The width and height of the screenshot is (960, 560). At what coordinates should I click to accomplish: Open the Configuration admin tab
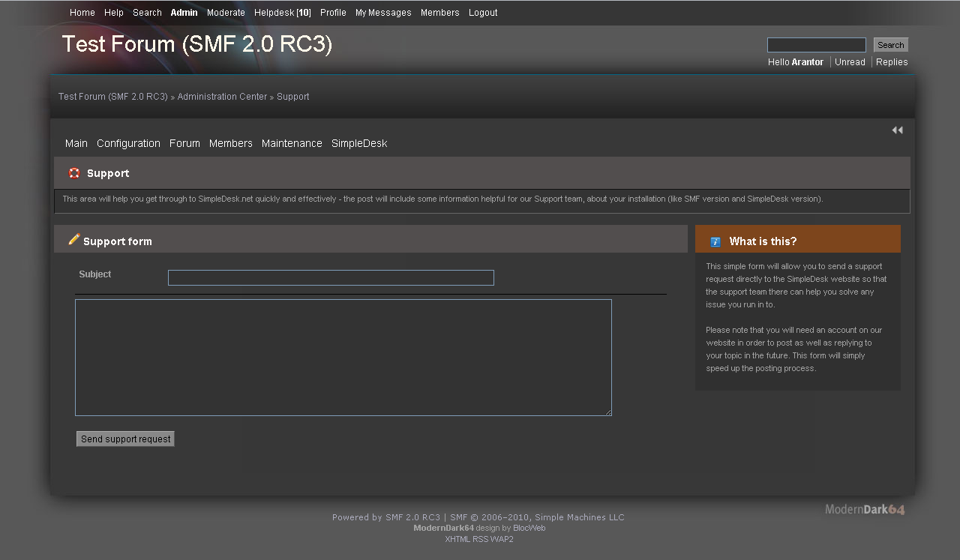pos(128,143)
